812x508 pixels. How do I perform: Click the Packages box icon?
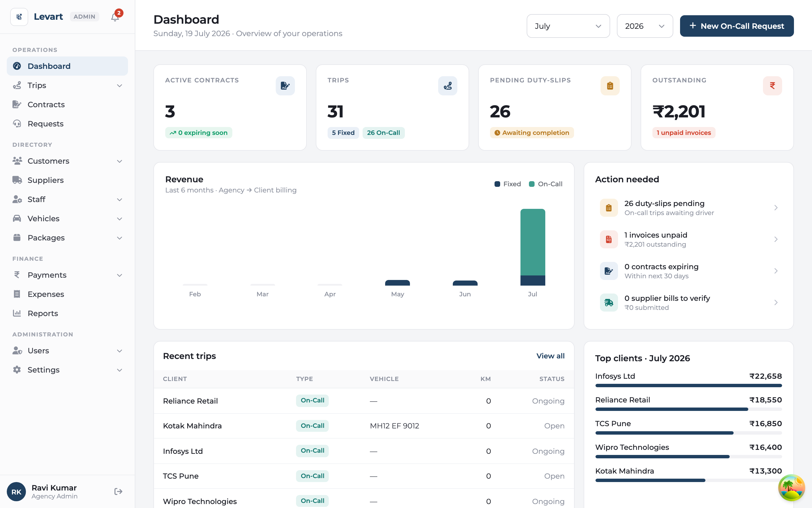coord(17,238)
